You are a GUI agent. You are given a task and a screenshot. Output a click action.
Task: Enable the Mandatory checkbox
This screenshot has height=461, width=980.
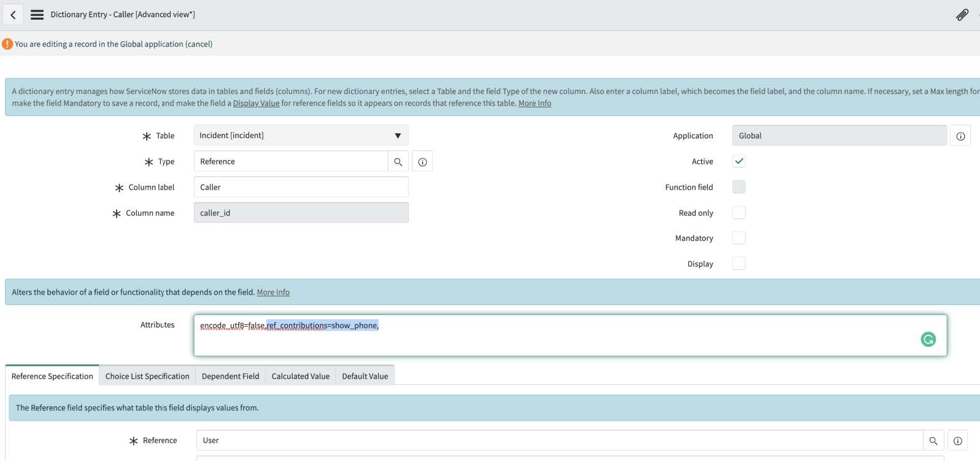[x=739, y=238]
